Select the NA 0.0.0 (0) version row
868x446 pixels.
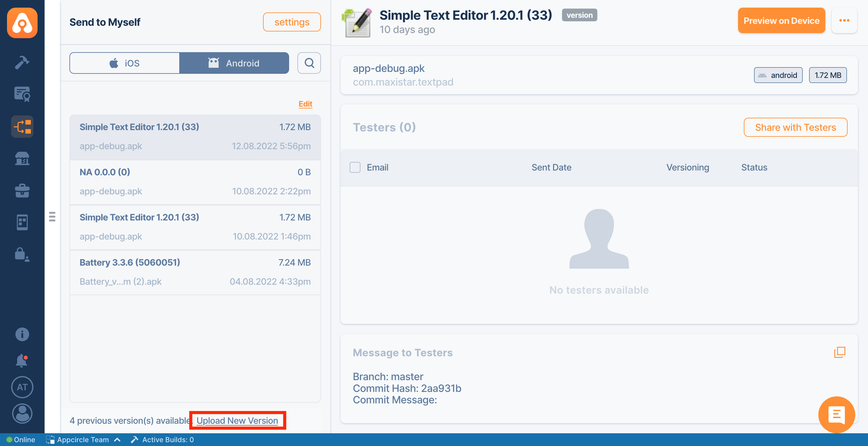195,182
